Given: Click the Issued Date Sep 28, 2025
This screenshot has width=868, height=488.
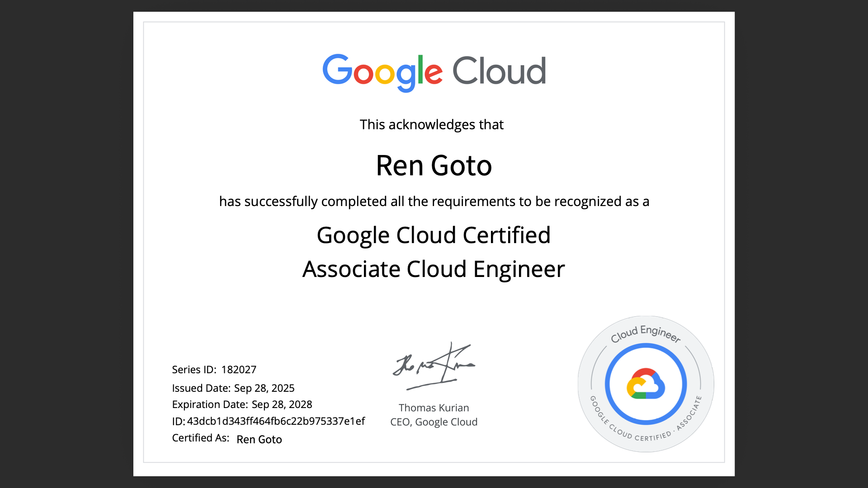Looking at the screenshot, I should coord(264,388).
